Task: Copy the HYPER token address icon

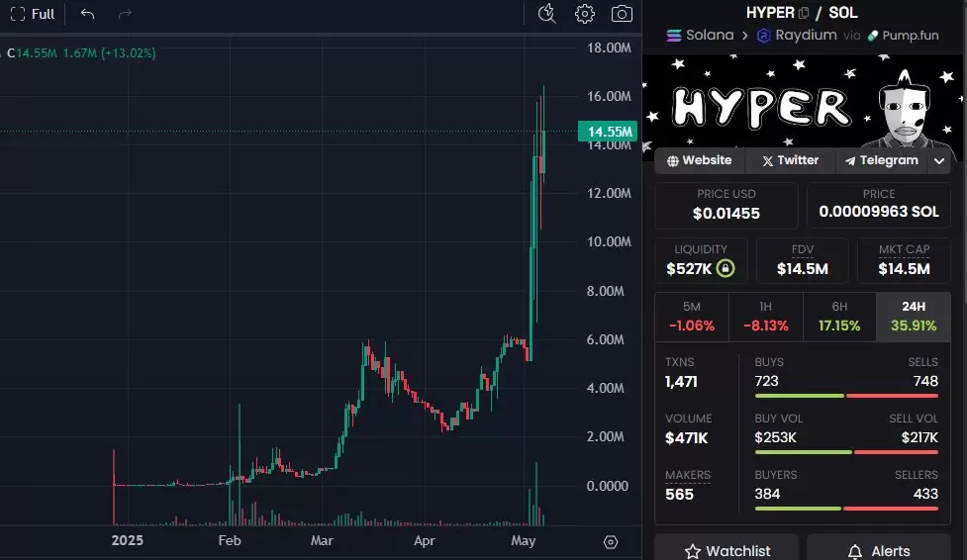Action: [804, 13]
